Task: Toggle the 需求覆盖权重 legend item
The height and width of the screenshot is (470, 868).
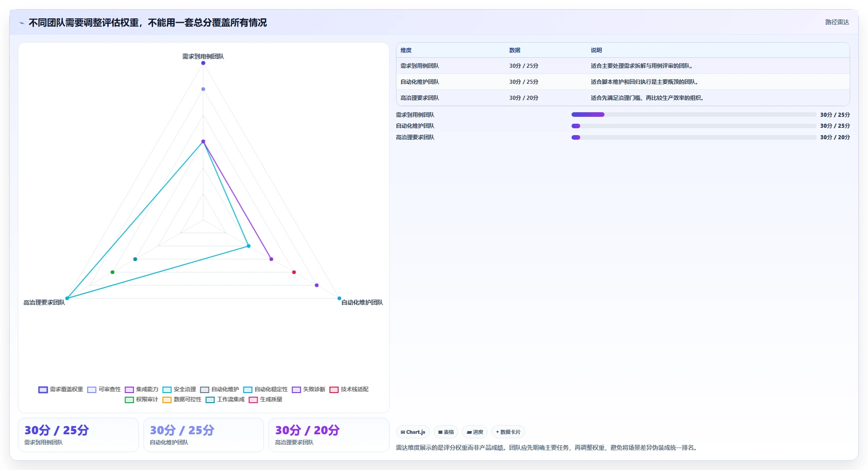Action: 61,389
